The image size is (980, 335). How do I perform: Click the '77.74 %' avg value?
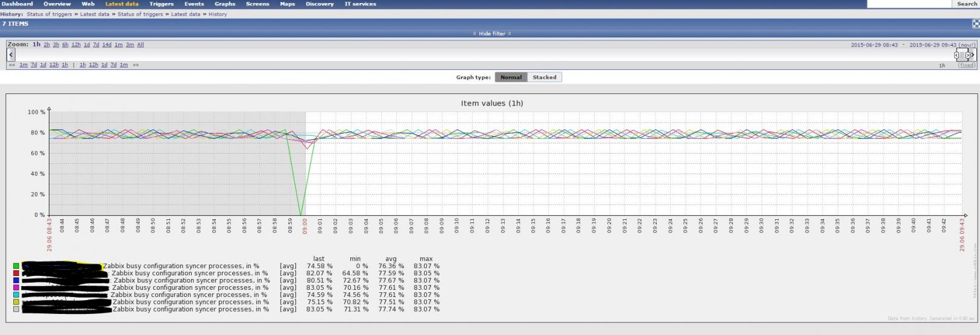pyautogui.click(x=391, y=309)
